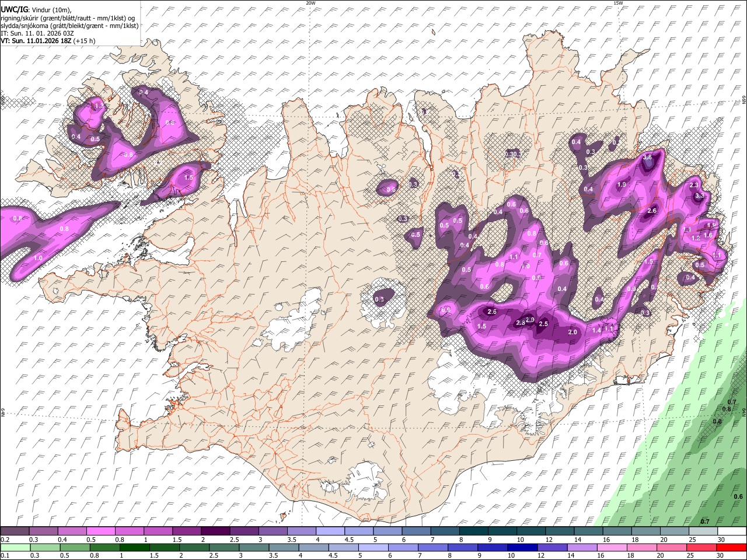Click the UWC/IG title in the header
The width and height of the screenshot is (747, 560).
(14, 9)
